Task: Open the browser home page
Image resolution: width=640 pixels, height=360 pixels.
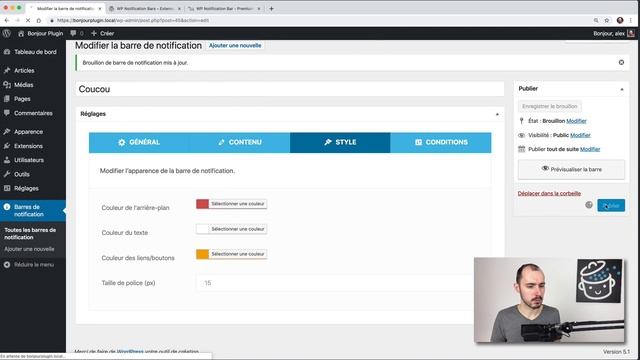Action: [x=39, y=20]
